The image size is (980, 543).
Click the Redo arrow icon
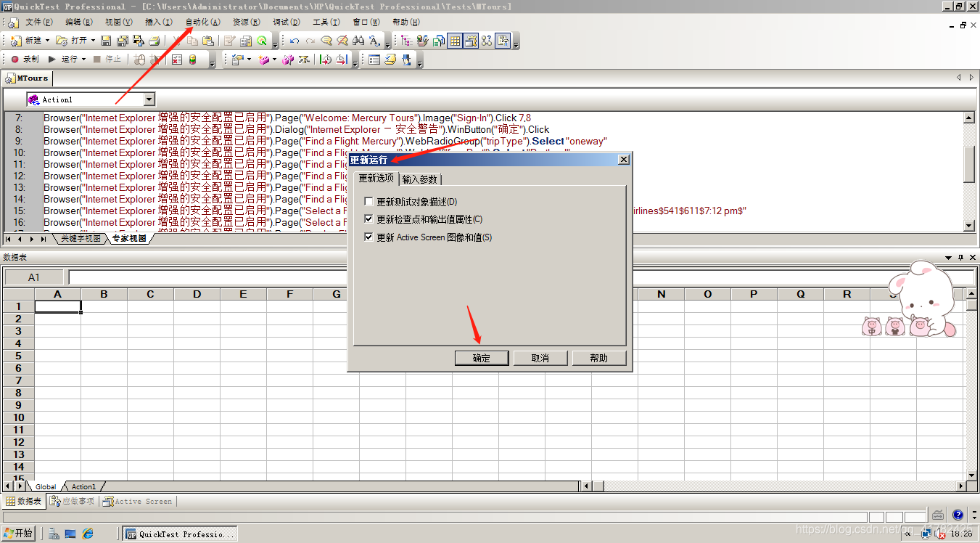pyautogui.click(x=310, y=41)
